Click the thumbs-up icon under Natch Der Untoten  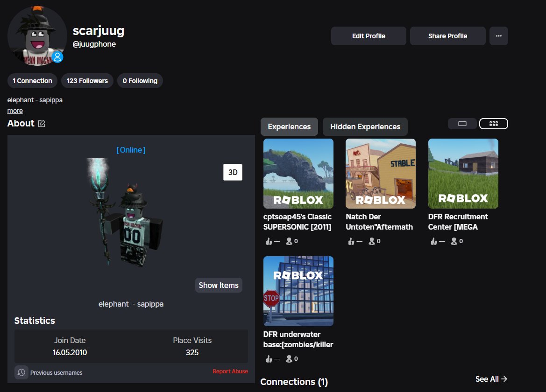(351, 242)
